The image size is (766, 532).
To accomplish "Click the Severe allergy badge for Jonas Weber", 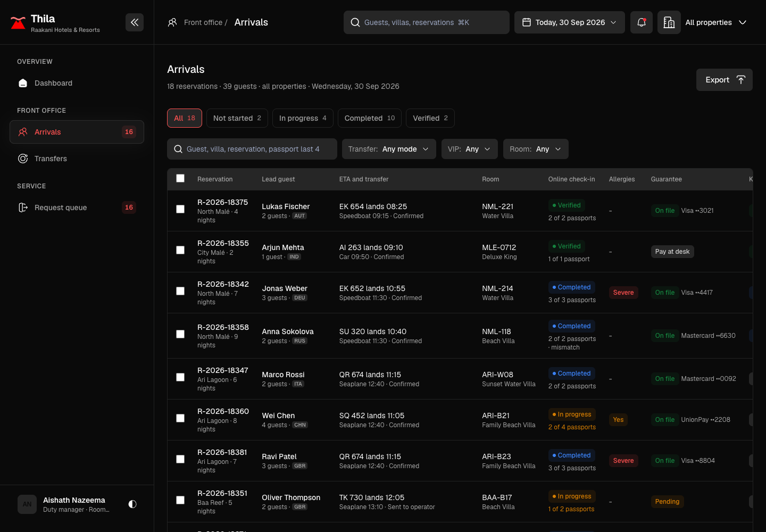I will point(623,293).
